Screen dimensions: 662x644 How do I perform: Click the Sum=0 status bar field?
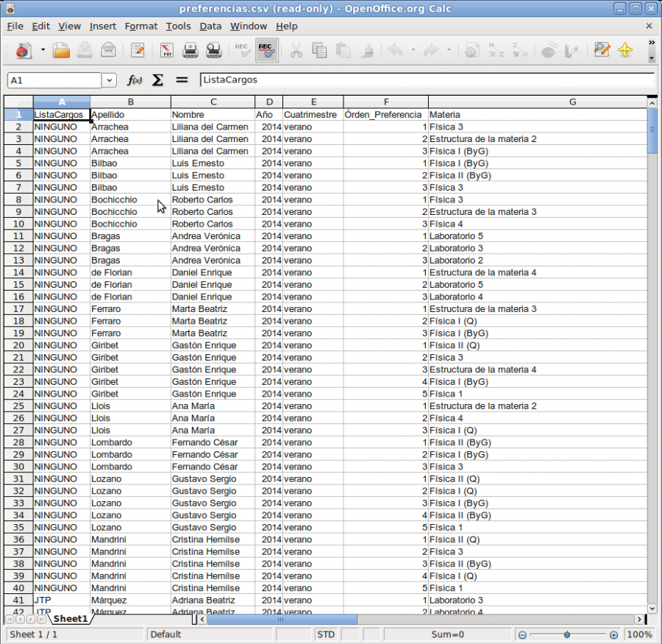coord(447,634)
